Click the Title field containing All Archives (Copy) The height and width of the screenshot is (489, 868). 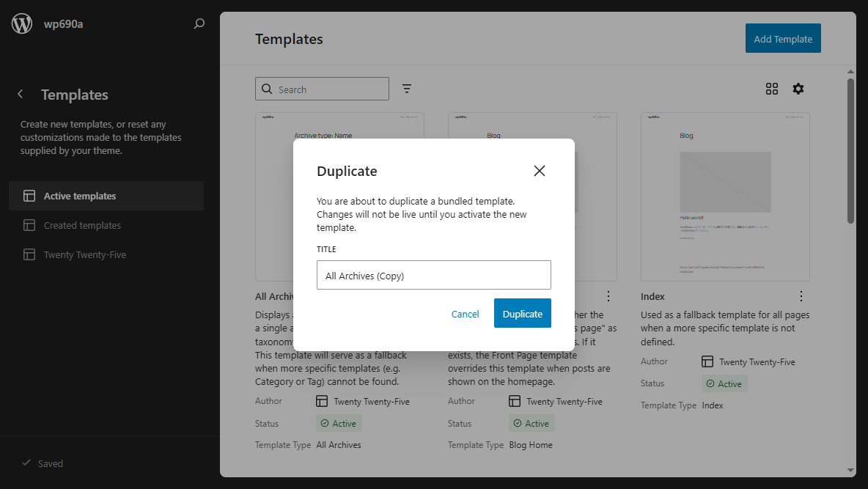(433, 276)
